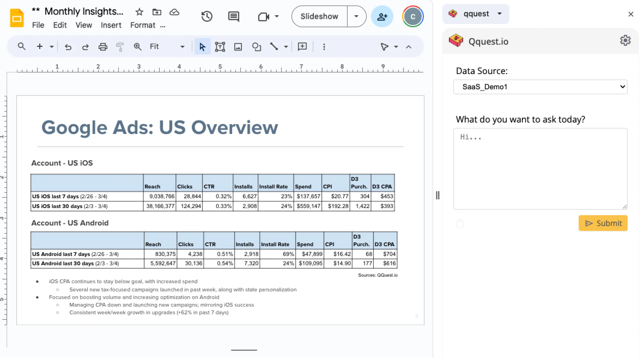The width and height of the screenshot is (644, 358).
Task: Expand the qquest add-on title dropdown
Action: (499, 13)
